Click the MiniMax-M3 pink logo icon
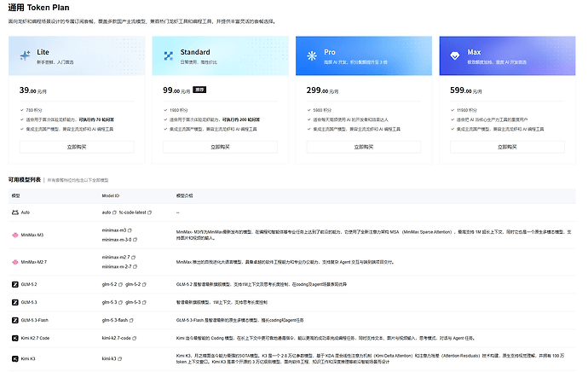 click(15, 235)
